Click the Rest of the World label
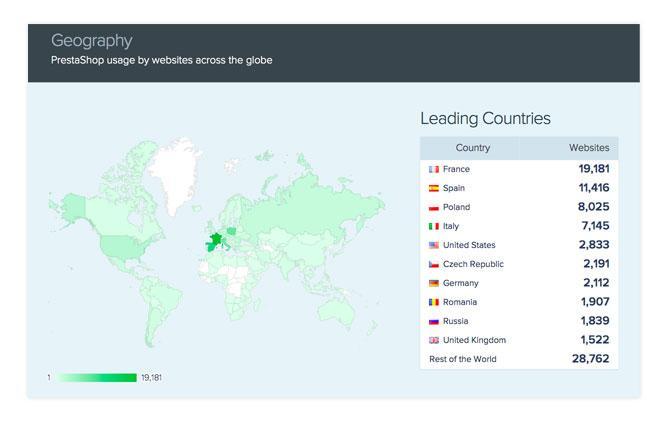The height and width of the screenshot is (425, 665). pos(462,359)
